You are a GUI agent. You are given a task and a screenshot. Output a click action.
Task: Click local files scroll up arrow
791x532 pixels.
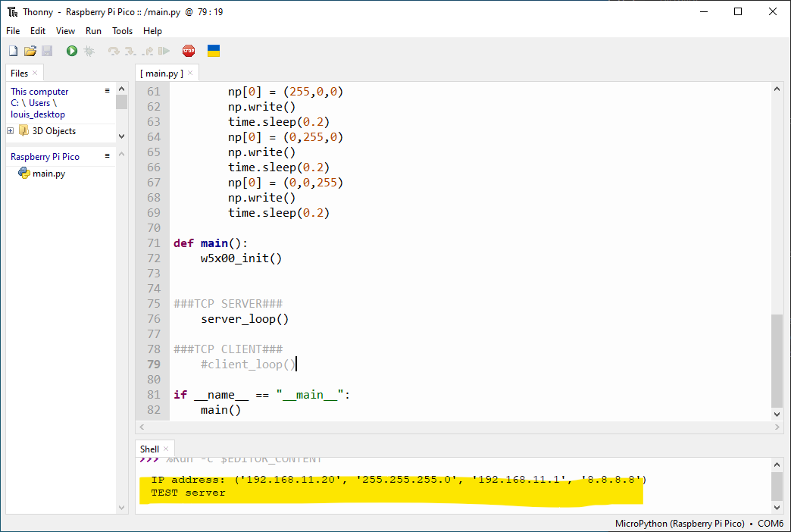[121, 89]
